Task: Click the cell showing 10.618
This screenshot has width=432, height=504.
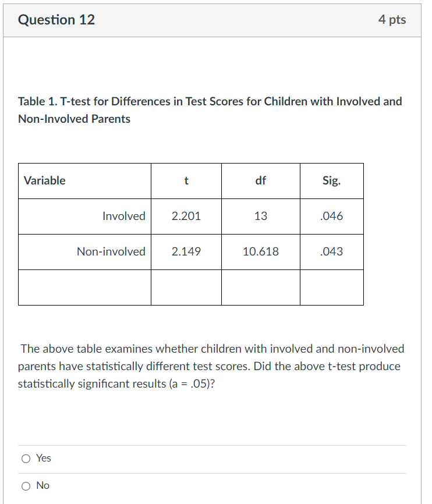Action: tap(260, 251)
